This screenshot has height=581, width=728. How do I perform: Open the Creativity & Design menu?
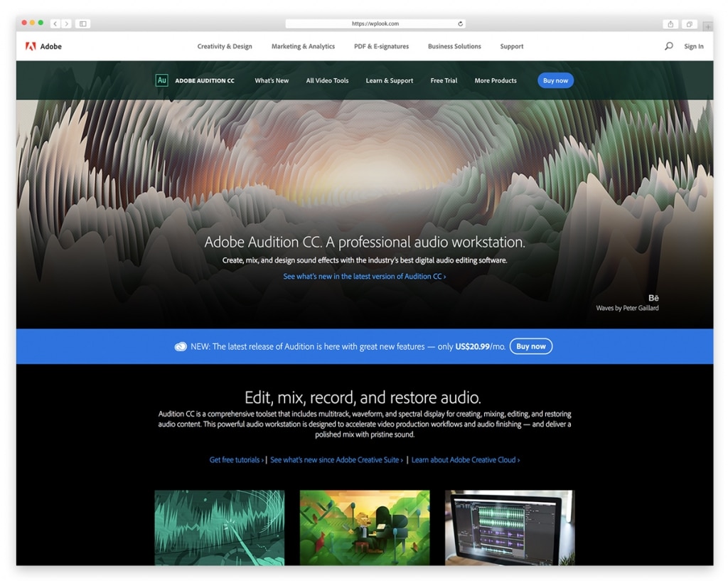pyautogui.click(x=225, y=46)
